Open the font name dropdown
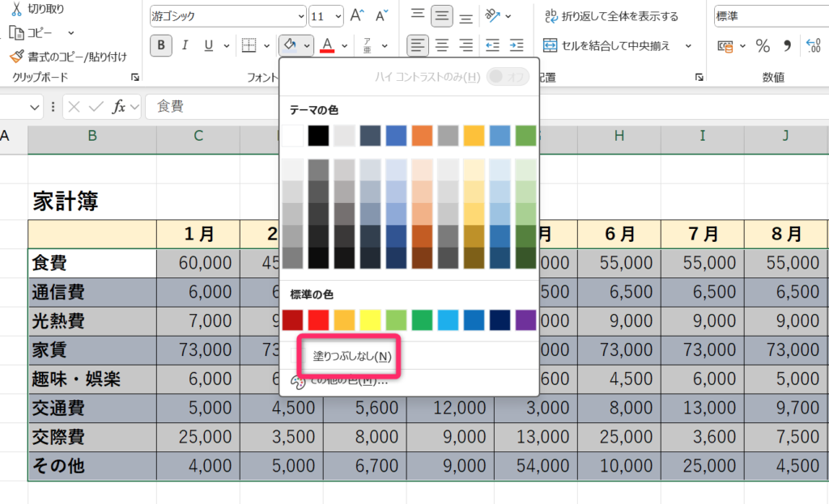 tap(301, 16)
